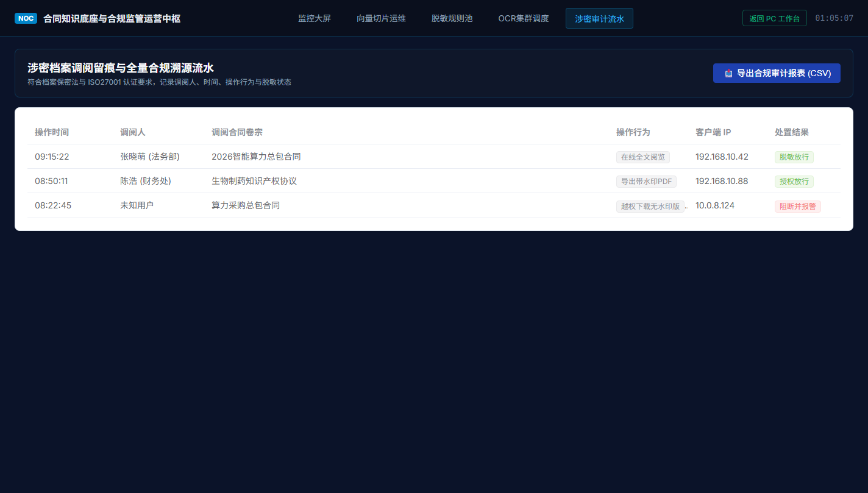Click the 生物制药知识产权协议 entry
Screen dimensions: 868x493
click(x=254, y=181)
